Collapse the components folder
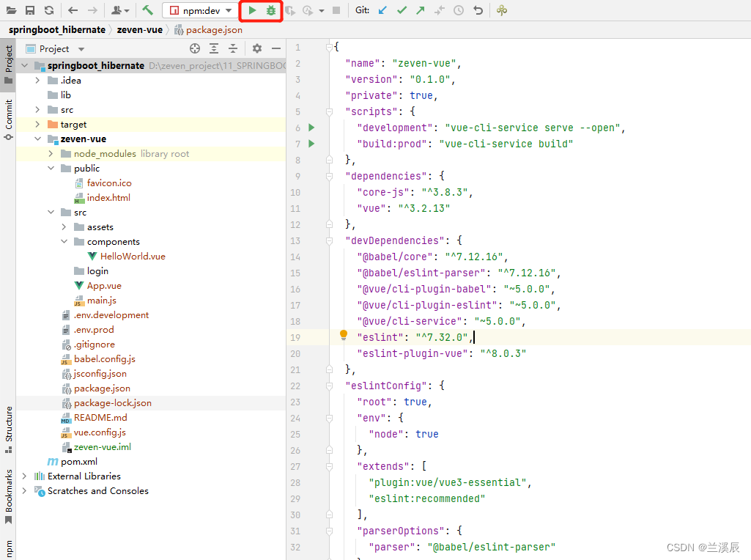 pyautogui.click(x=64, y=241)
